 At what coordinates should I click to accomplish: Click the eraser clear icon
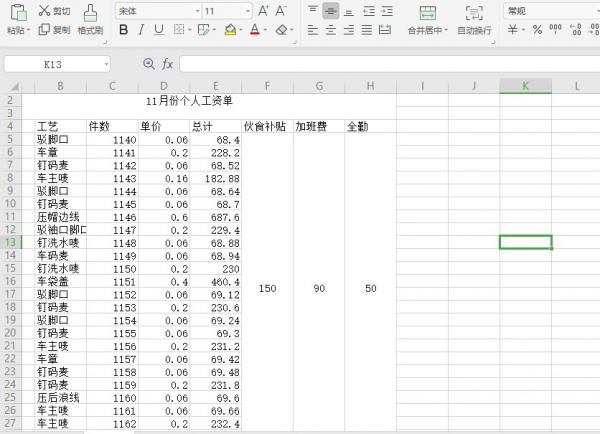click(x=282, y=29)
